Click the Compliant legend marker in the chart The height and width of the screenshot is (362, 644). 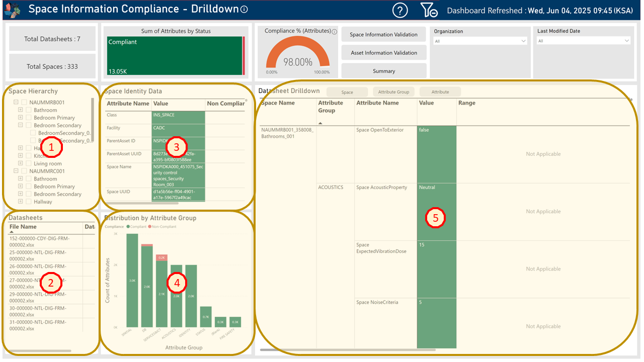pos(128,227)
